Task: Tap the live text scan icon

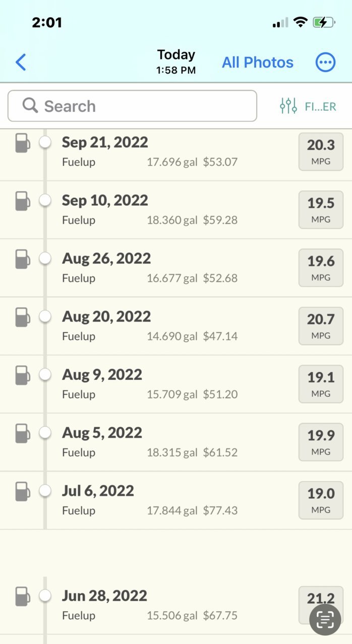Action: coord(325,619)
